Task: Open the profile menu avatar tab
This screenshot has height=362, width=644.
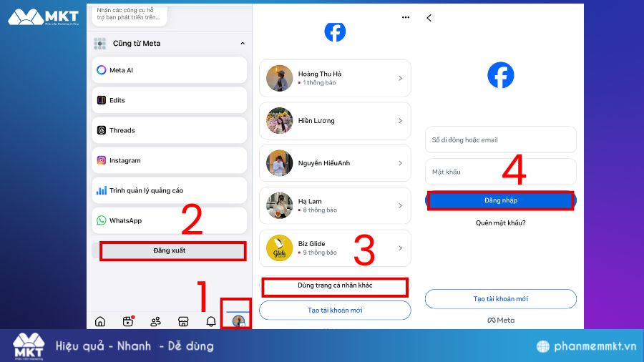Action: click(238, 321)
